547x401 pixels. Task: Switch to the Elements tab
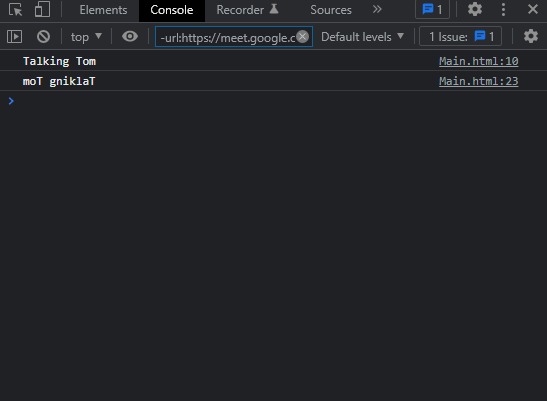point(103,10)
